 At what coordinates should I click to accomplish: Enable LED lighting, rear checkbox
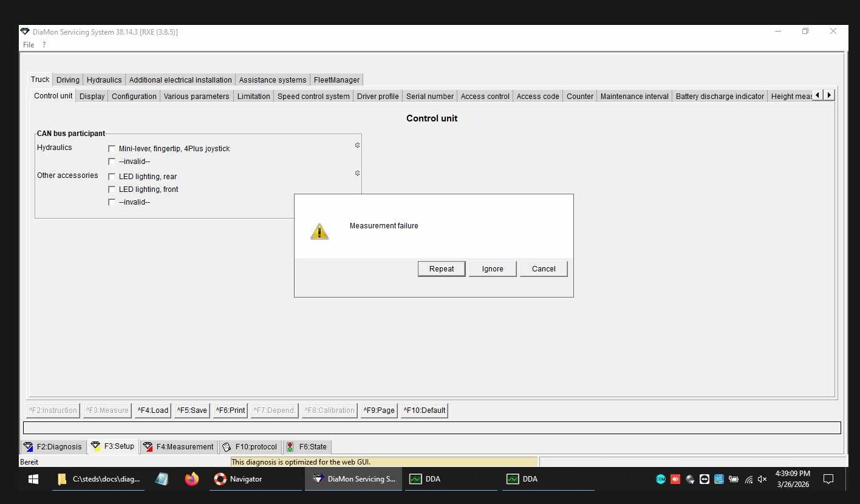112,177
